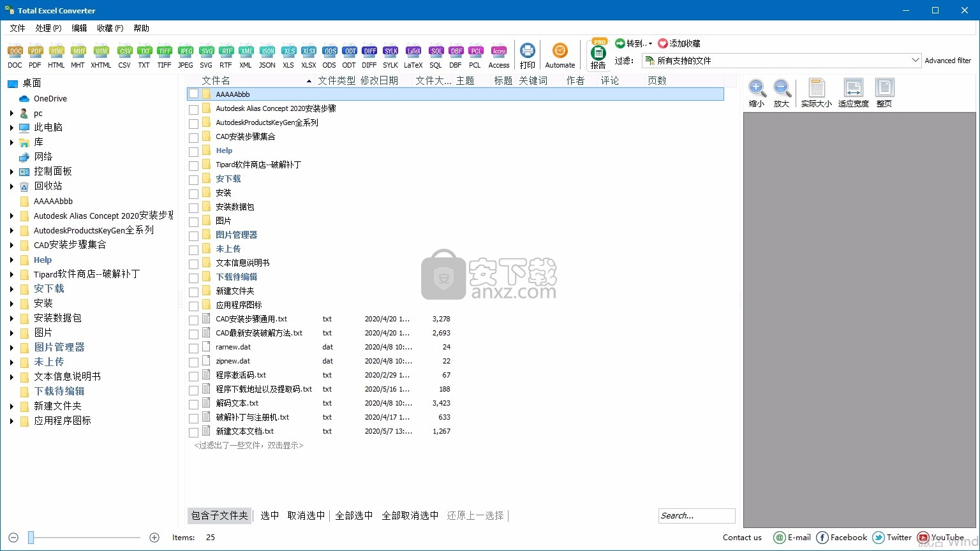
Task: Select XHTML conversion icon
Action: [x=101, y=55]
